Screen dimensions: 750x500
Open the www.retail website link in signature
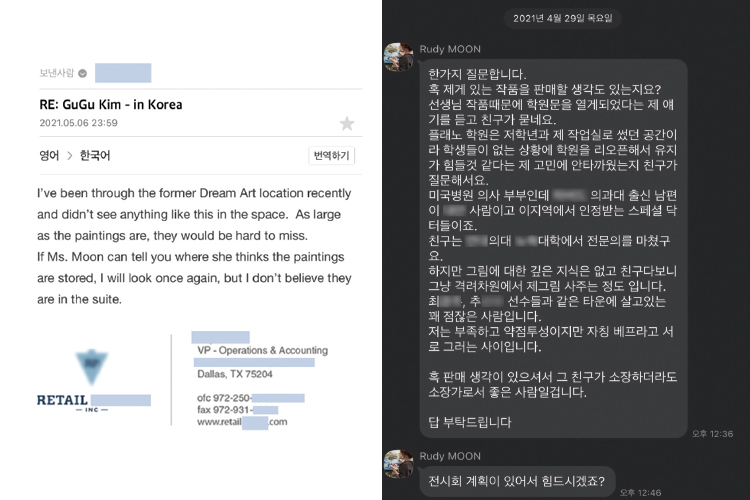(242, 422)
